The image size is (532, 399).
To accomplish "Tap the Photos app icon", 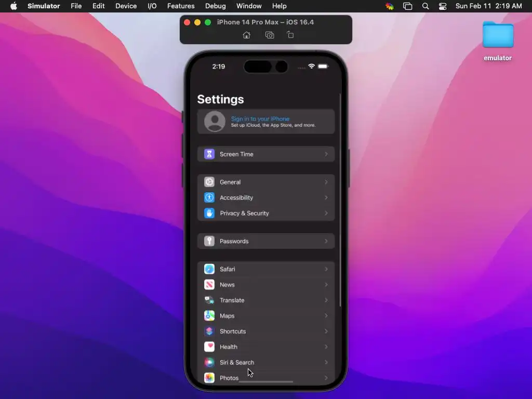I will (x=209, y=378).
